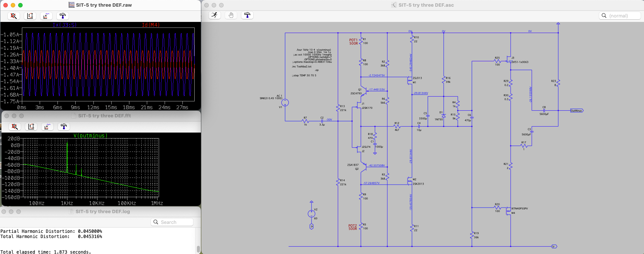Select the J1 J2SK170 JFET
644x254 pixels.
tap(360, 105)
